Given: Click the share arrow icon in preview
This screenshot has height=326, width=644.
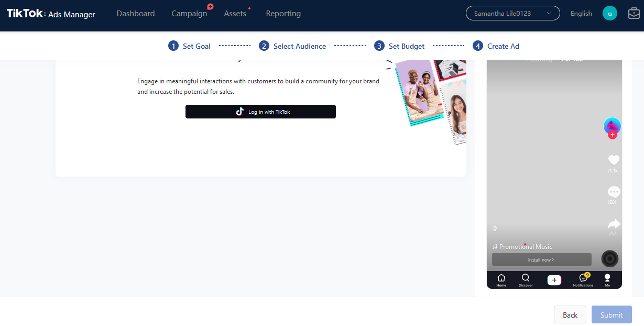Looking at the screenshot, I should click(x=614, y=224).
